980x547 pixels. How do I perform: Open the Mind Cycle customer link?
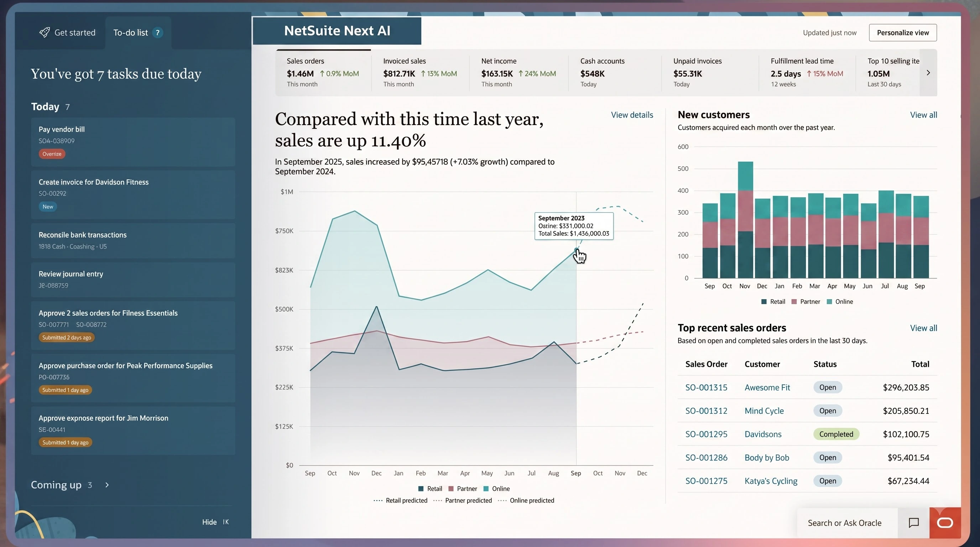[x=764, y=411]
